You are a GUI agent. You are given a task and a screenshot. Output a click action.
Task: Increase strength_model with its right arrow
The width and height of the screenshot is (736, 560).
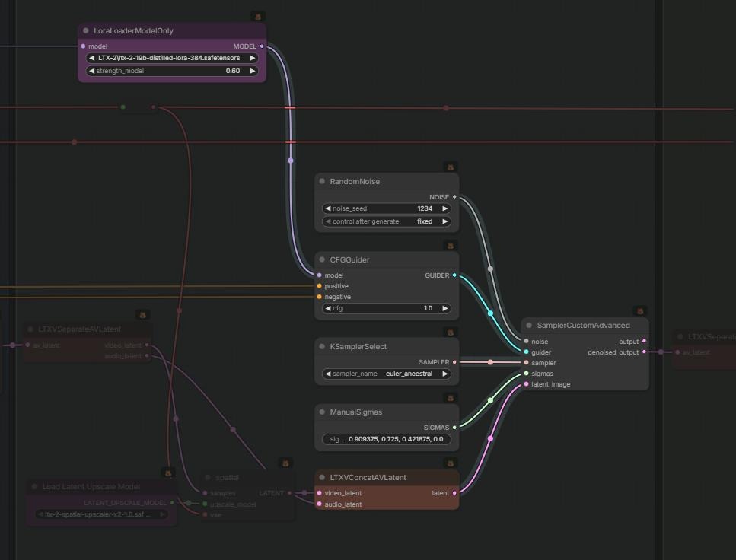point(253,71)
